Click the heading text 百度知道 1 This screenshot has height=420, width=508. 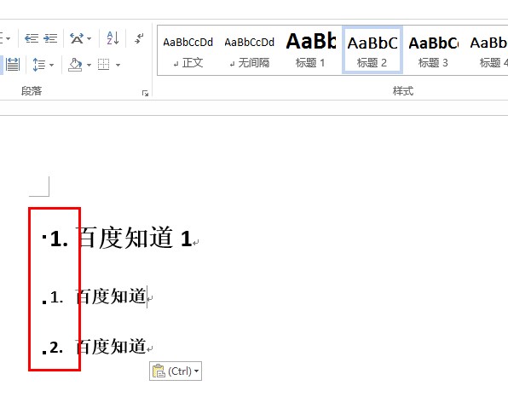(x=134, y=239)
